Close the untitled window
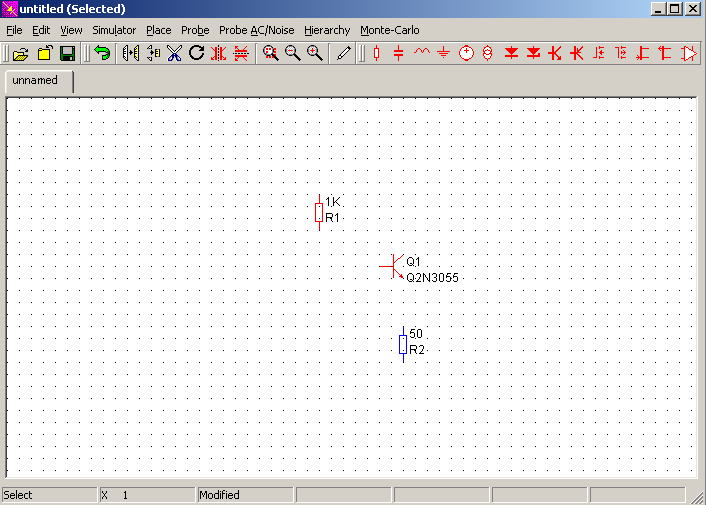The image size is (706, 505). point(693,9)
